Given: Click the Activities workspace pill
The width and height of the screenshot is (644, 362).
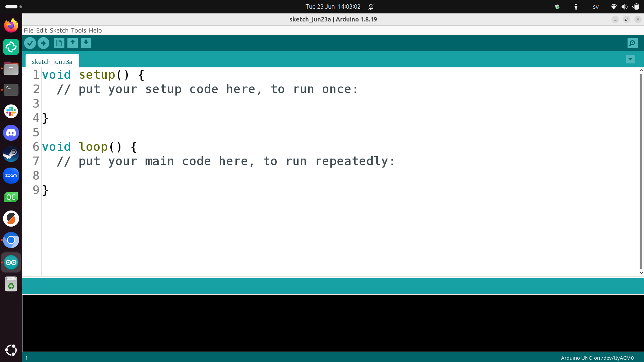Looking at the screenshot, I should (13, 7).
